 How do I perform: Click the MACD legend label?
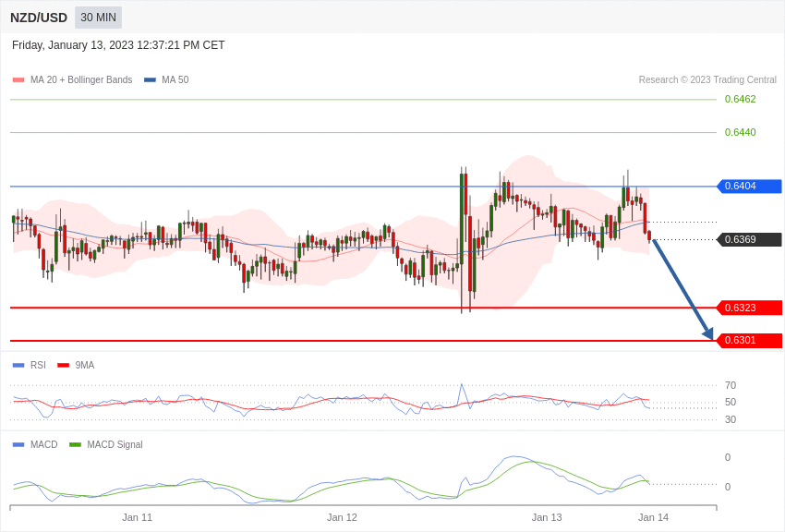pyautogui.click(x=44, y=444)
